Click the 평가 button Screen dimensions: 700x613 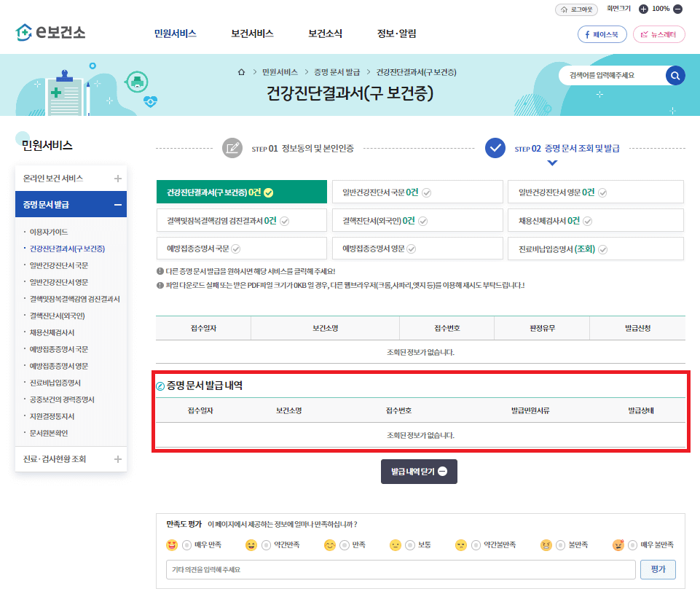pyautogui.click(x=658, y=571)
